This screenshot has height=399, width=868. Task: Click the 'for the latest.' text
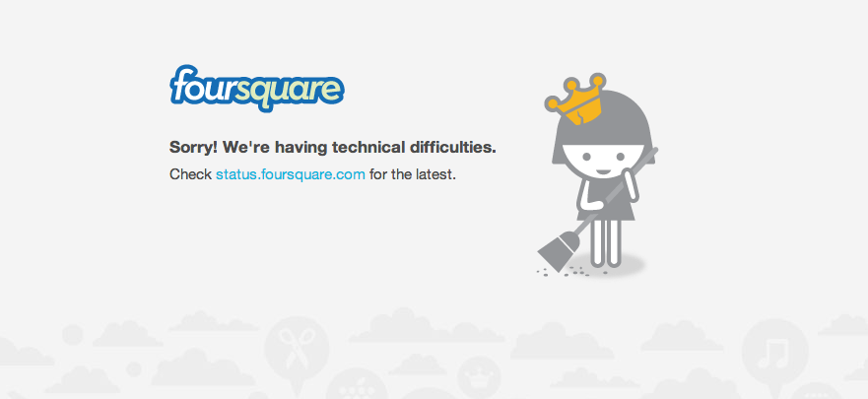413,174
